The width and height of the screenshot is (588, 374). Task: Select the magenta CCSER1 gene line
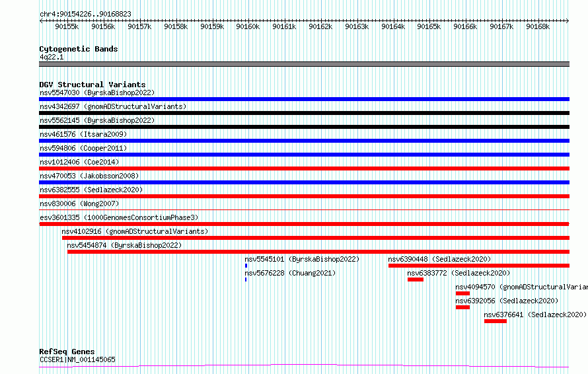(304, 366)
